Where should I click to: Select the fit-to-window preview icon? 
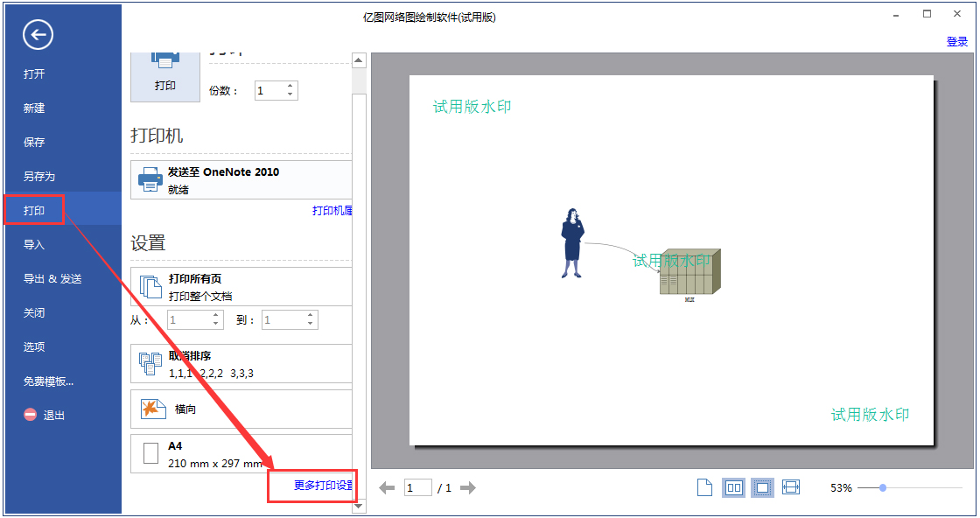(x=762, y=486)
